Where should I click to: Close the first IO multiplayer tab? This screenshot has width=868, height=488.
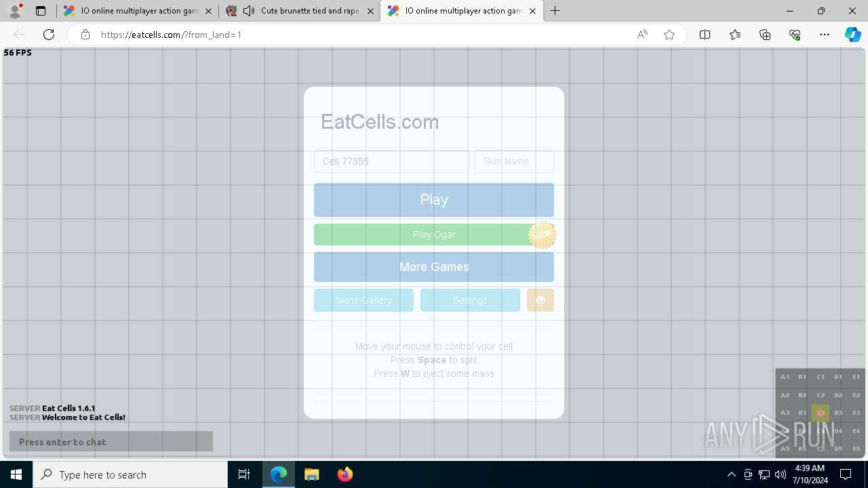pos(208,11)
